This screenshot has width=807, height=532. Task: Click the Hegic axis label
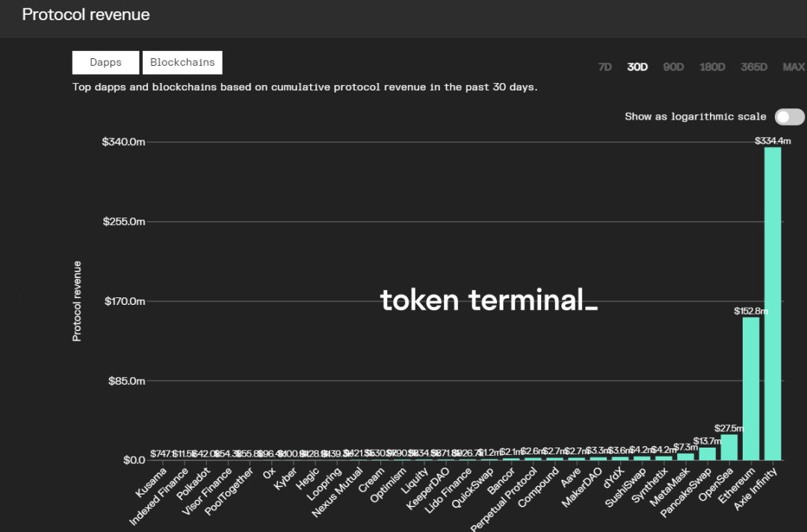pyautogui.click(x=307, y=478)
